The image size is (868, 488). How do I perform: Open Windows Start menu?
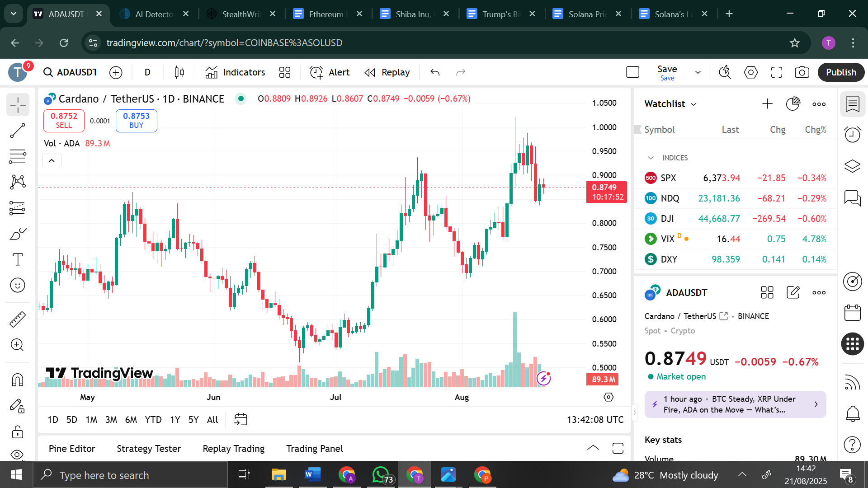click(16, 475)
